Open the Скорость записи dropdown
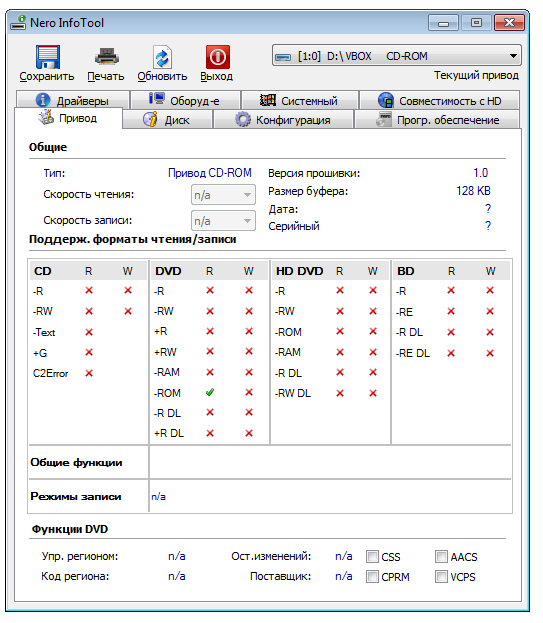Image resolution: width=543 pixels, height=623 pixels. tap(223, 221)
